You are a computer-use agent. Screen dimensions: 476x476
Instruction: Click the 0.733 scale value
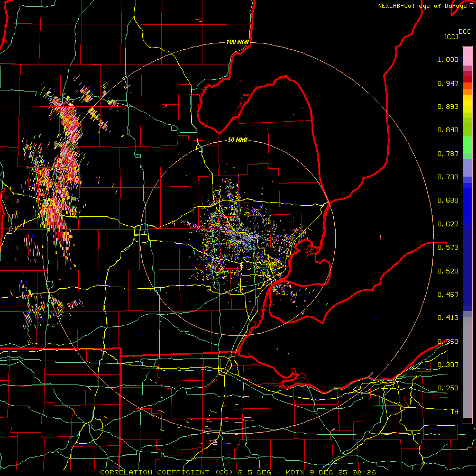pyautogui.click(x=448, y=177)
